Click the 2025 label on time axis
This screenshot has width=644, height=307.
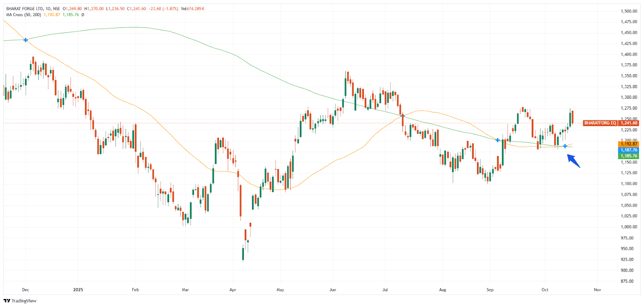(x=78, y=290)
